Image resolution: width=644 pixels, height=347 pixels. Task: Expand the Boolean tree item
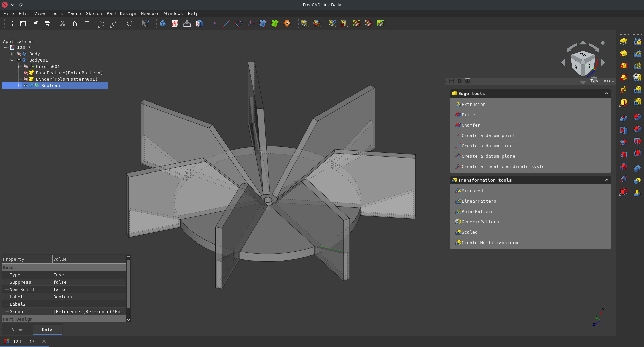click(x=19, y=86)
